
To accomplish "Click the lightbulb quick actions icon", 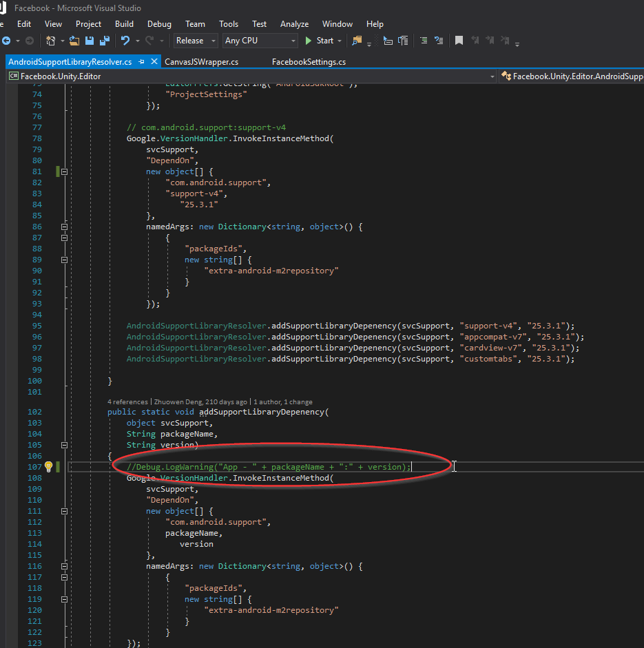I will coord(48,467).
